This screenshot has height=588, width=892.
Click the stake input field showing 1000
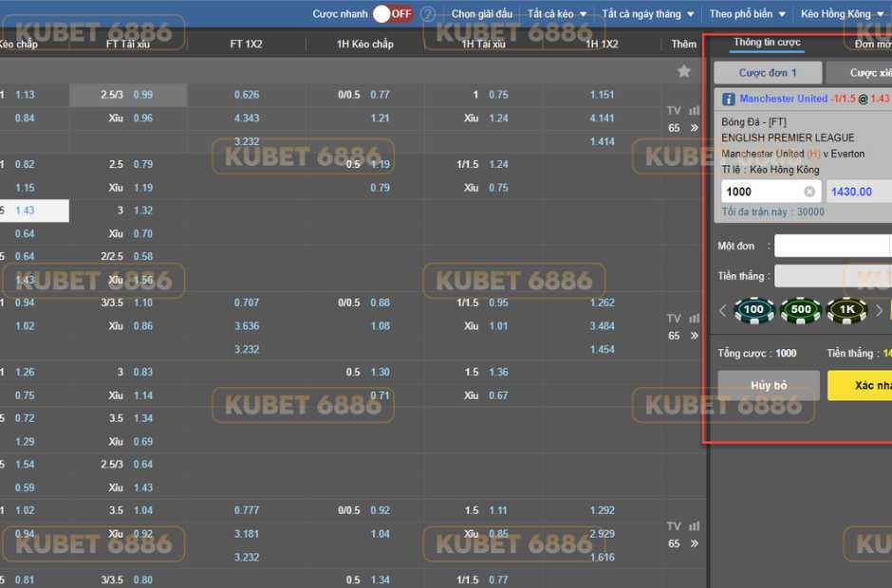pos(771,192)
